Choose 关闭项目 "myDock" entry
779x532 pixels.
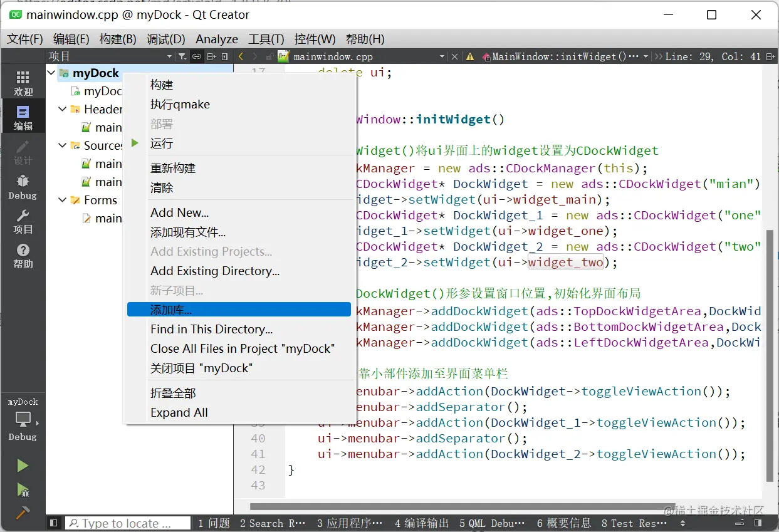point(239,368)
